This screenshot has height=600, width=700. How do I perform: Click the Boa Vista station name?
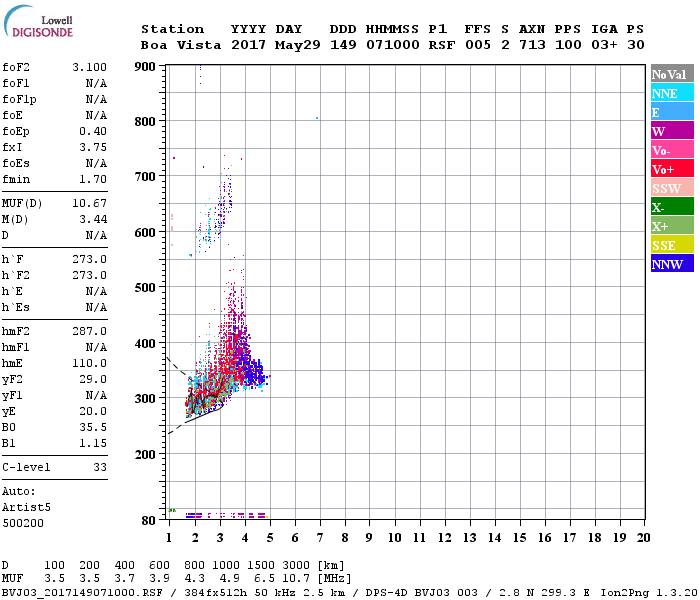(x=181, y=45)
